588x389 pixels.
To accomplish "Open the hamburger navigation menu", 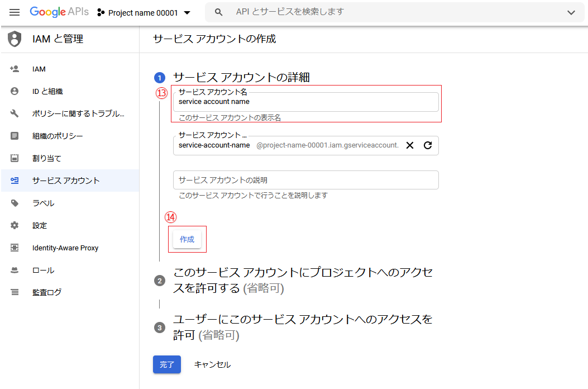I will (x=15, y=12).
